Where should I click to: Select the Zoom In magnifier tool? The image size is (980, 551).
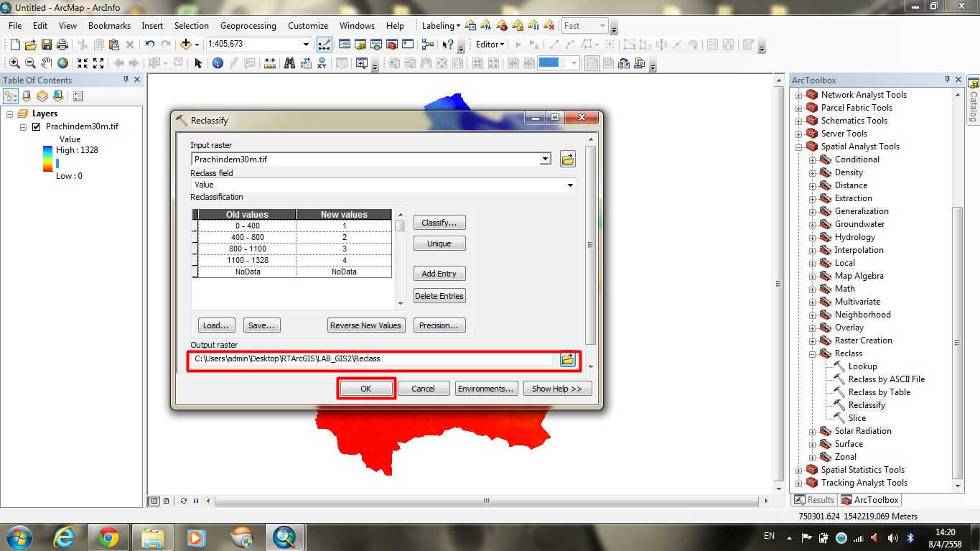click(14, 63)
